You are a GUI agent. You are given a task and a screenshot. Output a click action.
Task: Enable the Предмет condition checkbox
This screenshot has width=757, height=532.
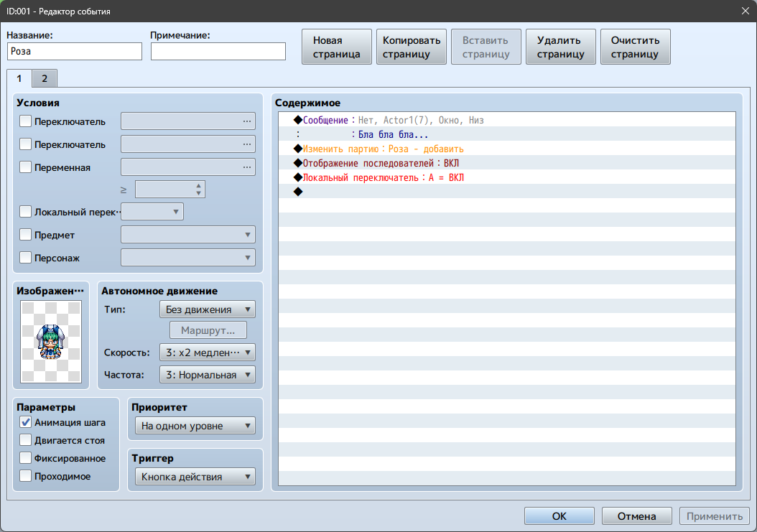26,235
